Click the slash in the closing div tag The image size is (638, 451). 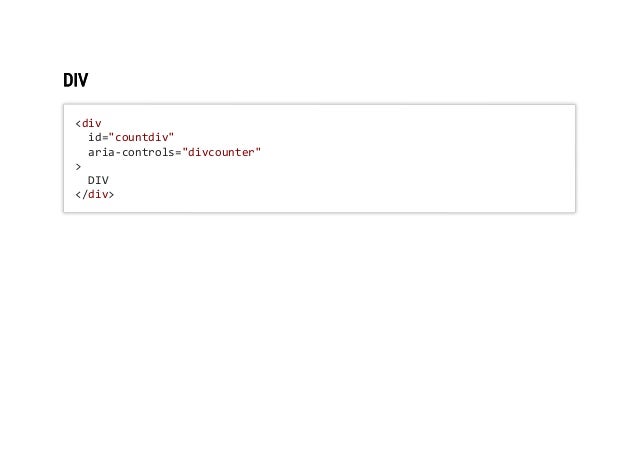[x=85, y=195]
